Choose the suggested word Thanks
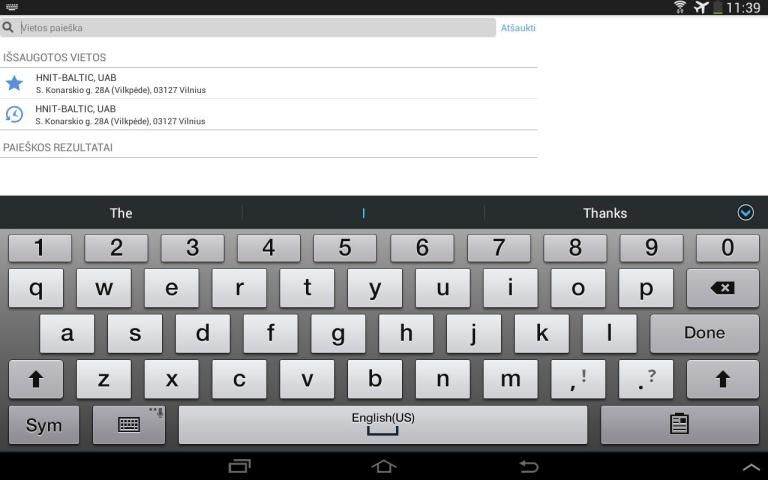The image size is (768, 480). [x=605, y=213]
